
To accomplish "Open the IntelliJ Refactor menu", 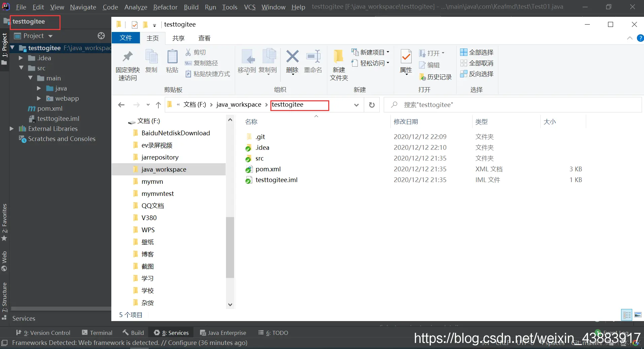I will click(x=165, y=7).
